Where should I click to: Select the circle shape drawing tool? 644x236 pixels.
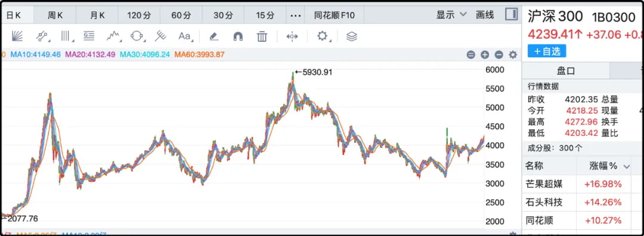click(137, 36)
